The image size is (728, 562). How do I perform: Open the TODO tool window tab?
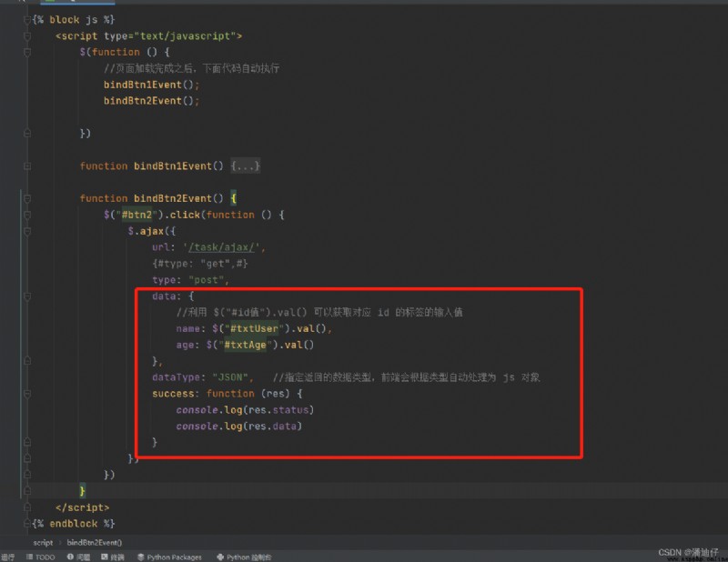point(40,557)
